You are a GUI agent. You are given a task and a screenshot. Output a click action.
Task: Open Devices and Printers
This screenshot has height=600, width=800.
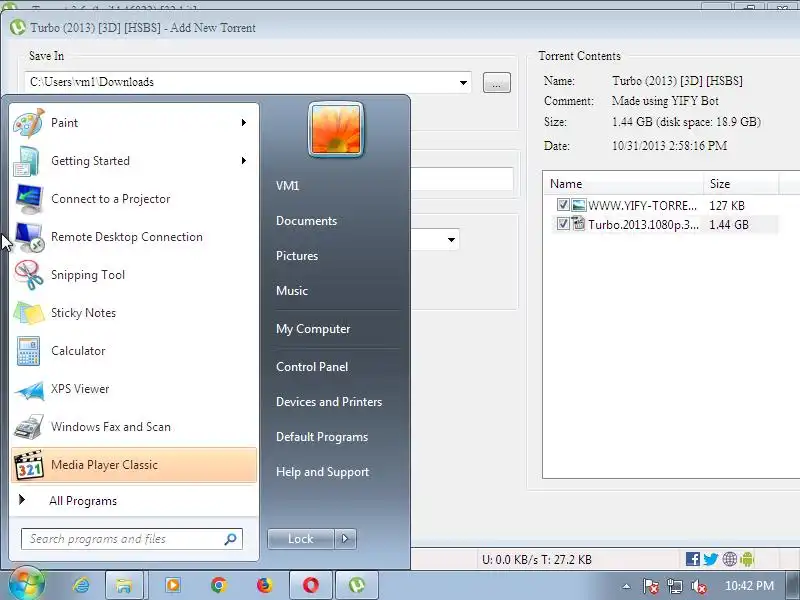[329, 402]
